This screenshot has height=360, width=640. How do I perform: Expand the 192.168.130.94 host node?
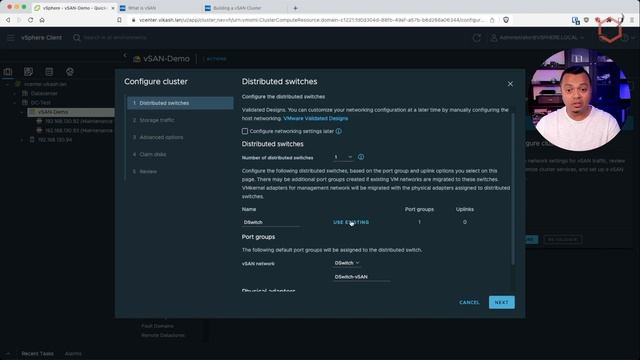pos(22,140)
